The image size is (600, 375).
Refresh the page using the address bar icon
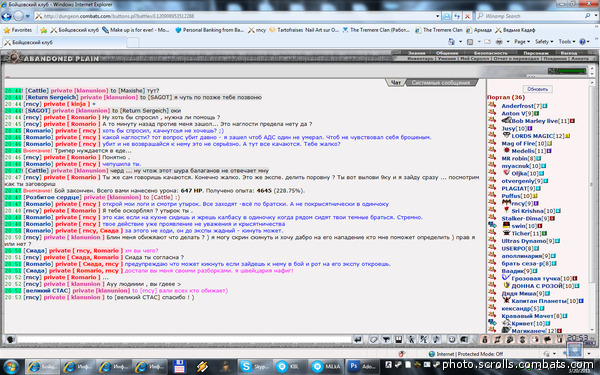pos(457,16)
